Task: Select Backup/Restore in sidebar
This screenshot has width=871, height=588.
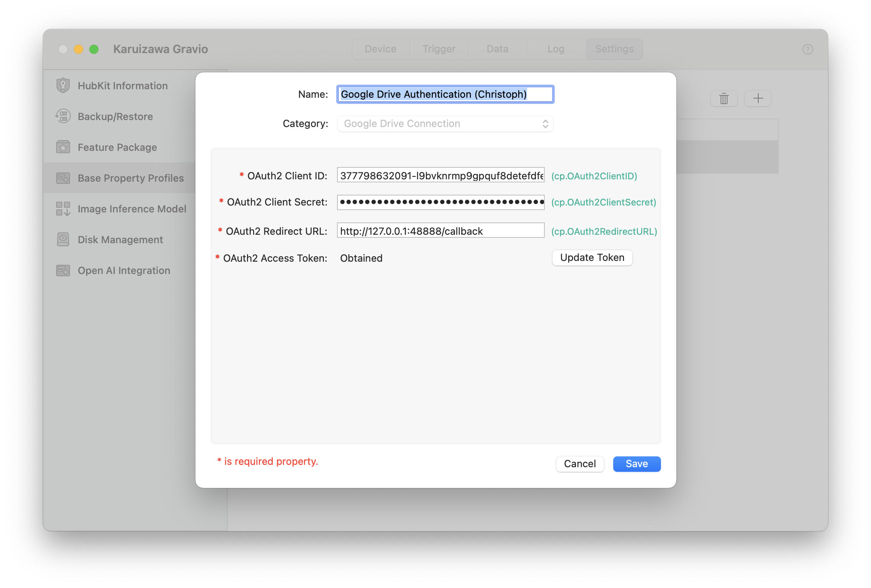Action: [120, 116]
